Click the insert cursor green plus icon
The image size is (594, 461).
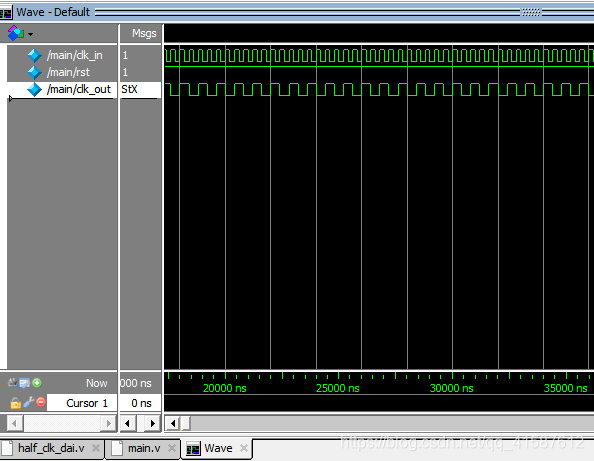pyautogui.click(x=37, y=383)
